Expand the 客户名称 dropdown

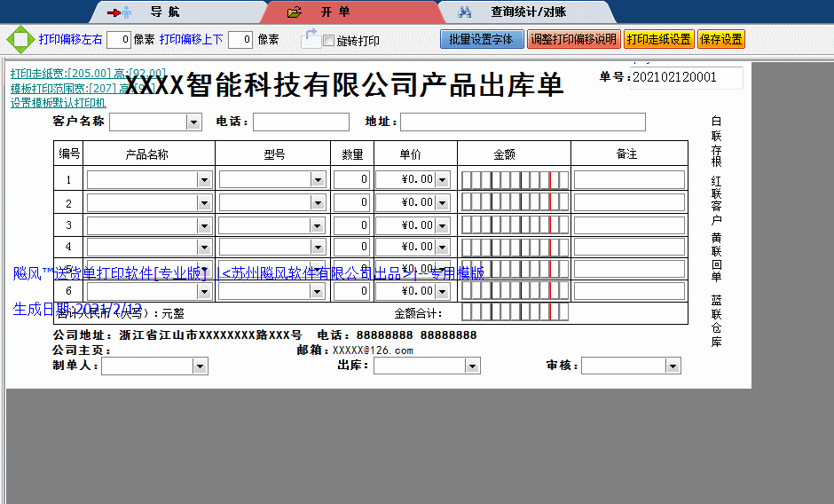point(193,122)
